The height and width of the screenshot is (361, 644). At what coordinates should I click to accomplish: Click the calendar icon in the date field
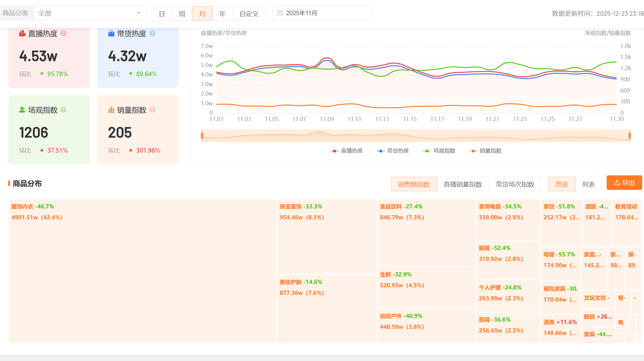tap(280, 13)
